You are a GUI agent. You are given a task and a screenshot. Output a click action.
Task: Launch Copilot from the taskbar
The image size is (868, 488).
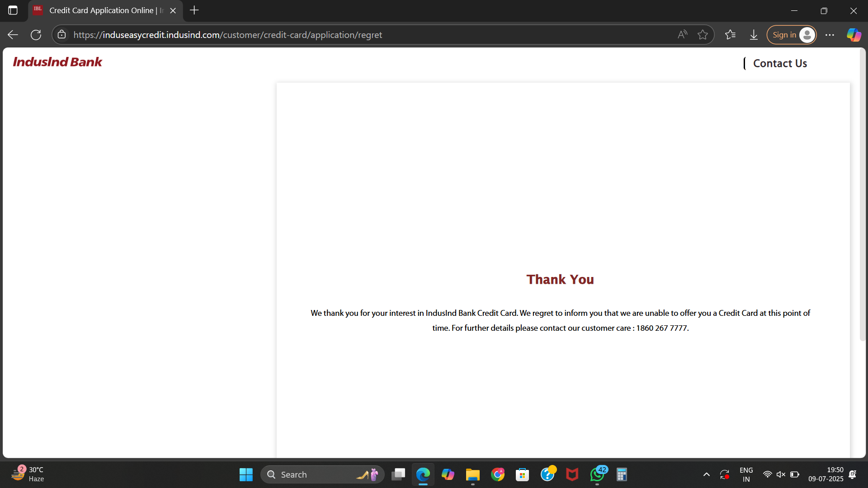(x=448, y=474)
